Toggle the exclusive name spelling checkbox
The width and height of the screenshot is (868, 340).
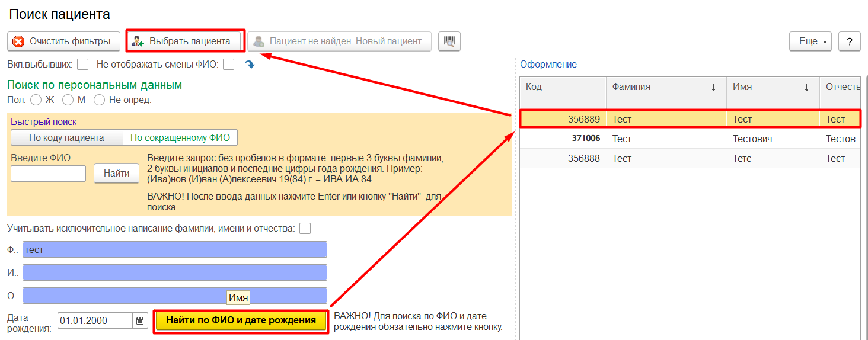(x=305, y=229)
